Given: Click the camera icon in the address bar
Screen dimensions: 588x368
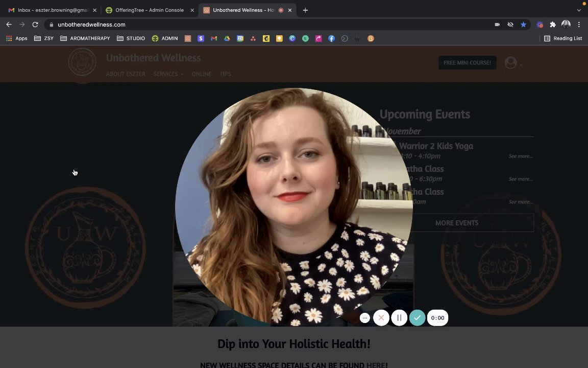Looking at the screenshot, I should pyautogui.click(x=497, y=25).
